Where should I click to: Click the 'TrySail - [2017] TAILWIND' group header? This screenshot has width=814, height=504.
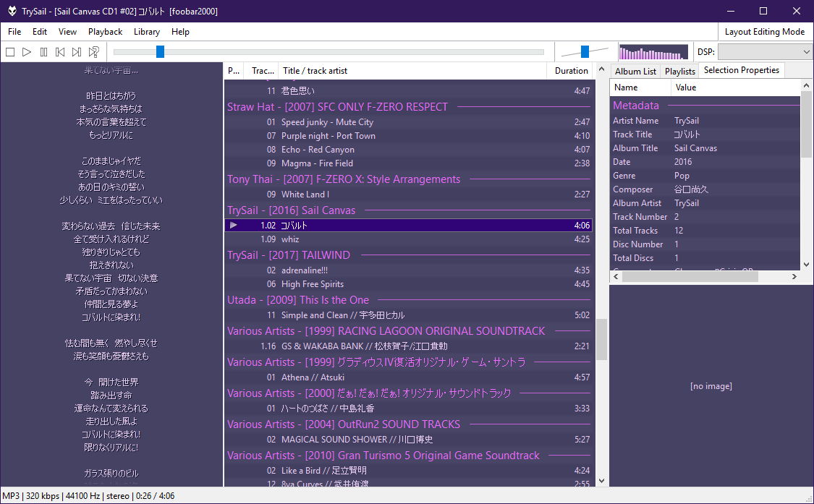point(409,255)
